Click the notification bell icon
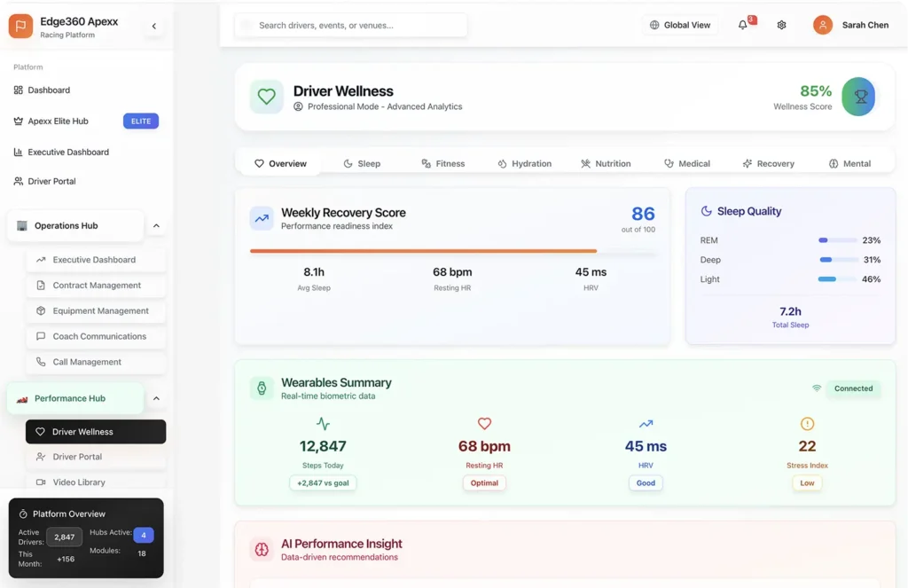Image resolution: width=908 pixels, height=588 pixels. pos(743,25)
